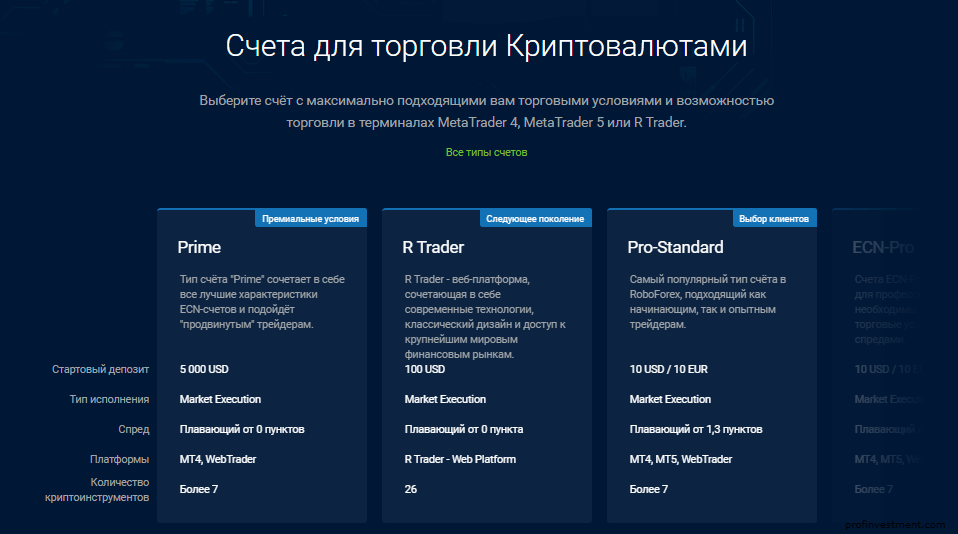Select the Pro-Standard account card title
The width and height of the screenshot is (958, 534).
coord(675,247)
